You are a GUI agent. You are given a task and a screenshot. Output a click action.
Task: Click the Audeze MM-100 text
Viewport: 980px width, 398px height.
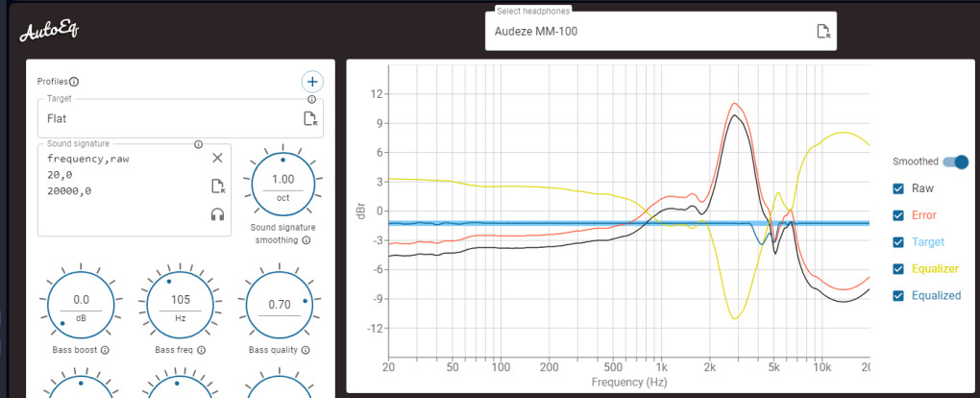click(535, 32)
